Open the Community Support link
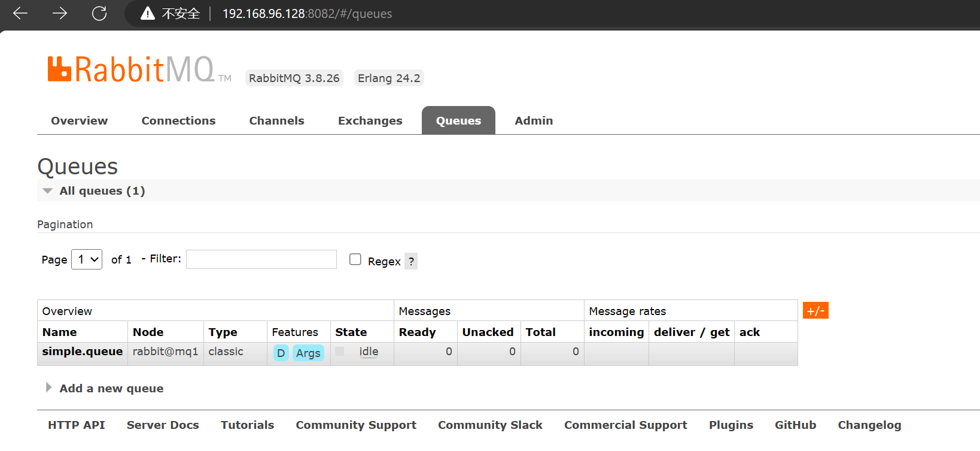 [x=356, y=425]
